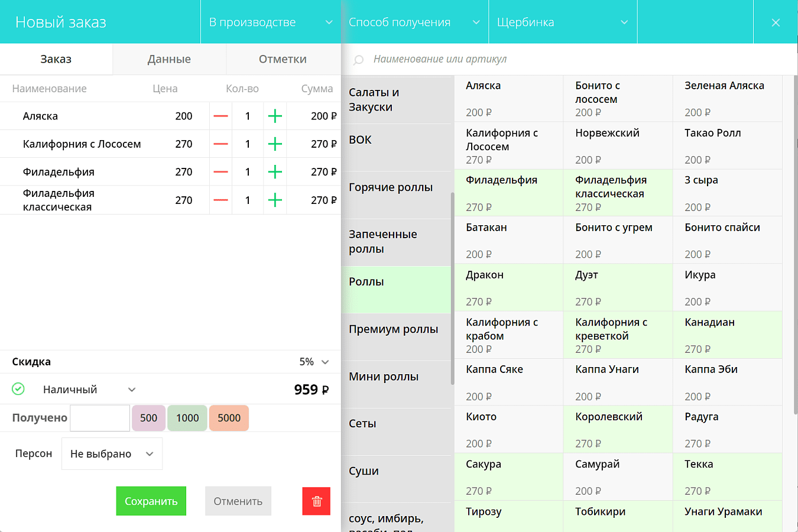Add Икура product tile
798x532 pixels.
coord(728,288)
